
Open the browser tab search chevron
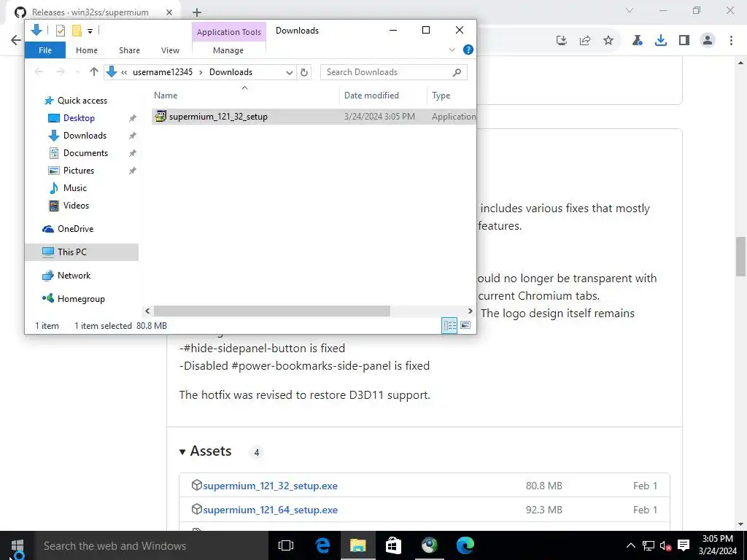pos(630,10)
